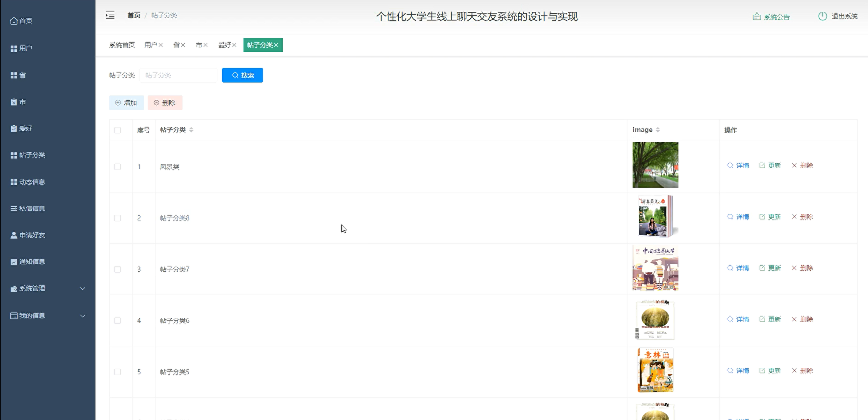The width and height of the screenshot is (868, 420).
Task: Check the checkbox for row 帖子分类8
Action: click(x=118, y=218)
